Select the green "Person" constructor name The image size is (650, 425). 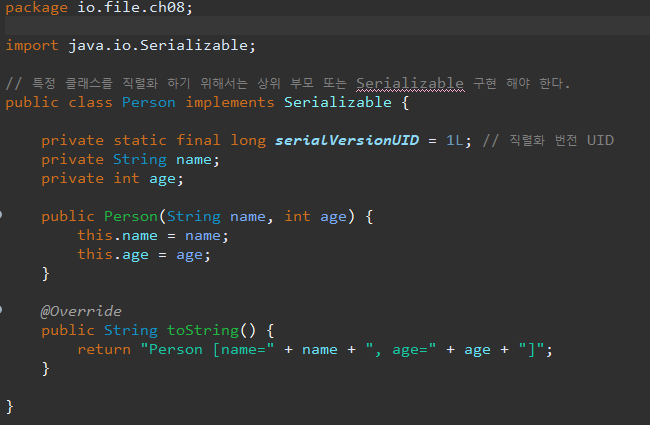131,216
